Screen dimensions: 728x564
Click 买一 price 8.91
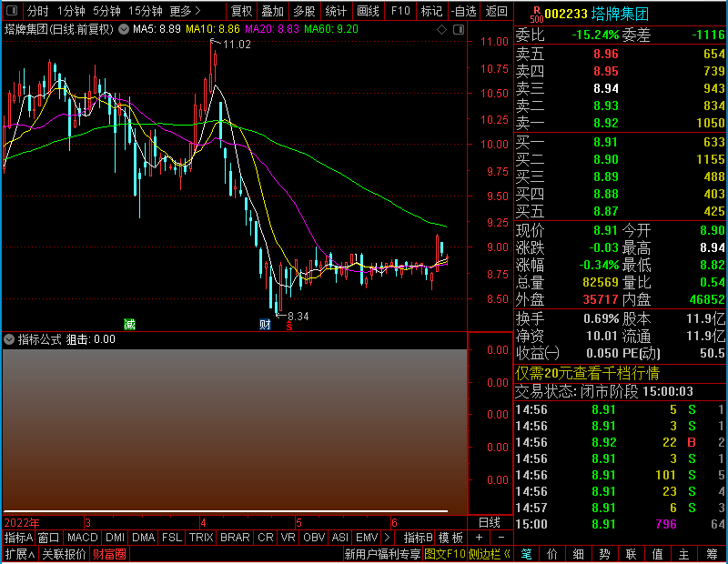pos(606,142)
